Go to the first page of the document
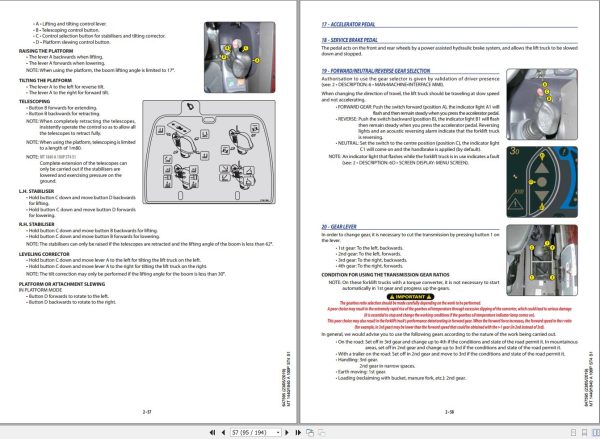Viewport: 600px width, 439px height. tap(212, 432)
